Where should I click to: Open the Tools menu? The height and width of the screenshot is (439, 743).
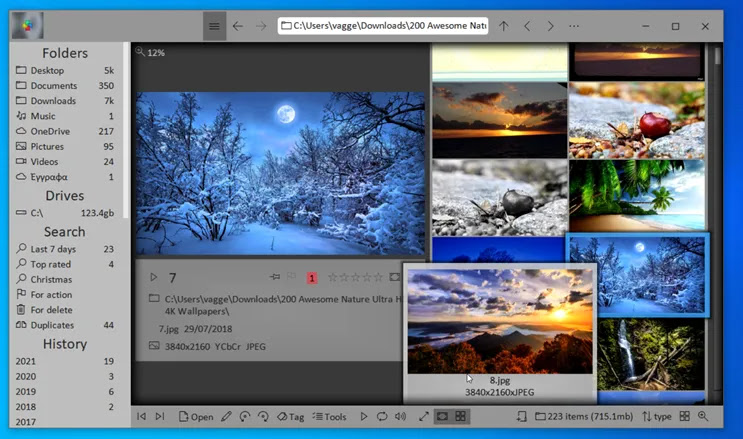329,417
